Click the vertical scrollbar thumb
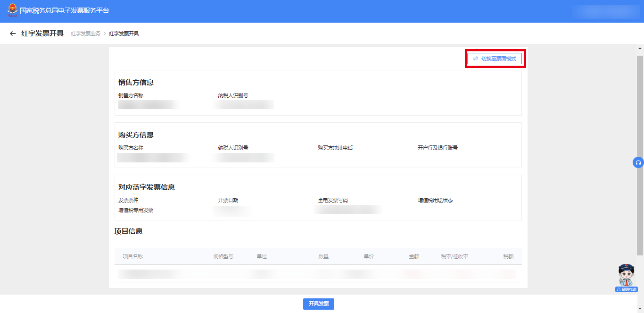The height and width of the screenshot is (313, 644). point(640,156)
